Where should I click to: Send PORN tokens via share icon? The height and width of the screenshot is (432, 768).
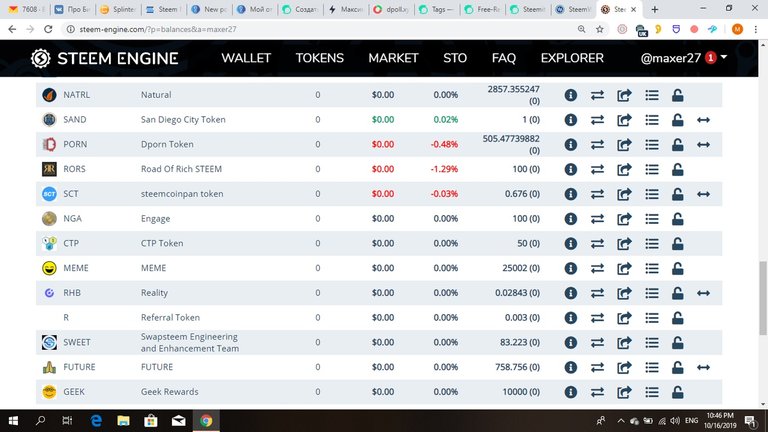click(624, 144)
